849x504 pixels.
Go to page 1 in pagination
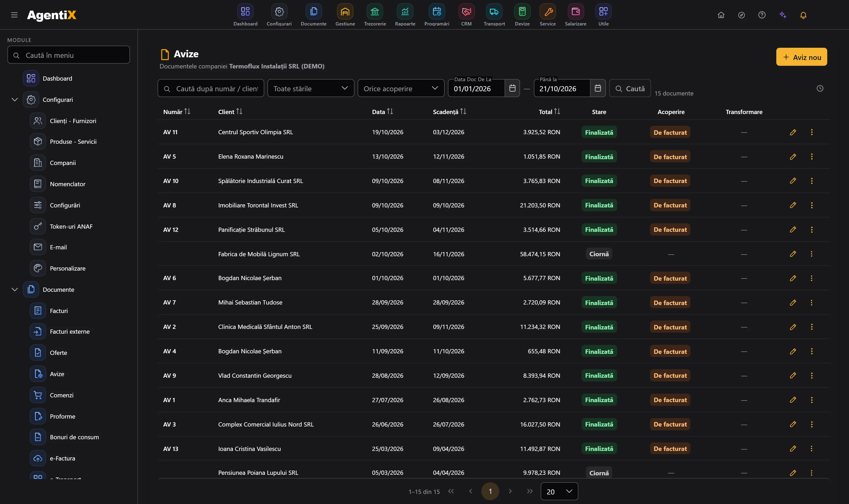(x=490, y=492)
